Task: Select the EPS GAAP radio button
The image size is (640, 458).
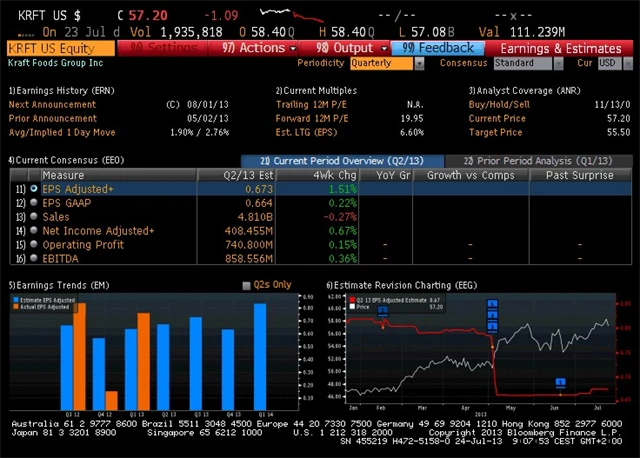Action: tap(34, 202)
